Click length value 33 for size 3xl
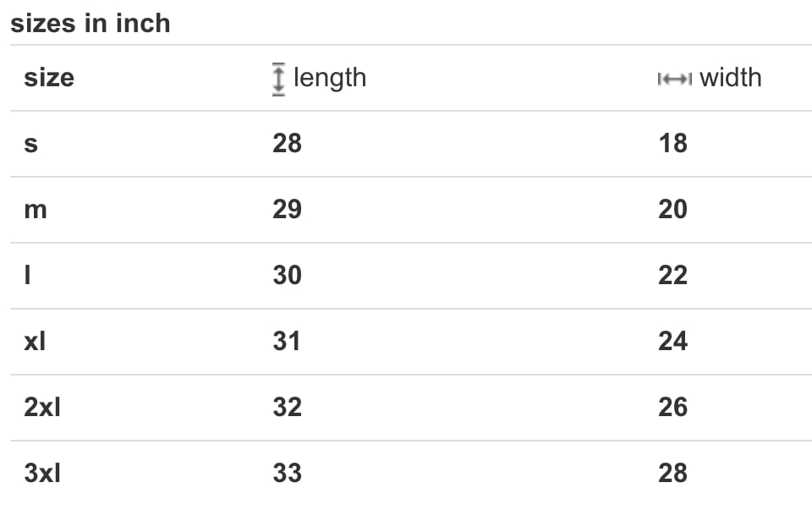Viewport: 812px width, 521px height. 287,474
